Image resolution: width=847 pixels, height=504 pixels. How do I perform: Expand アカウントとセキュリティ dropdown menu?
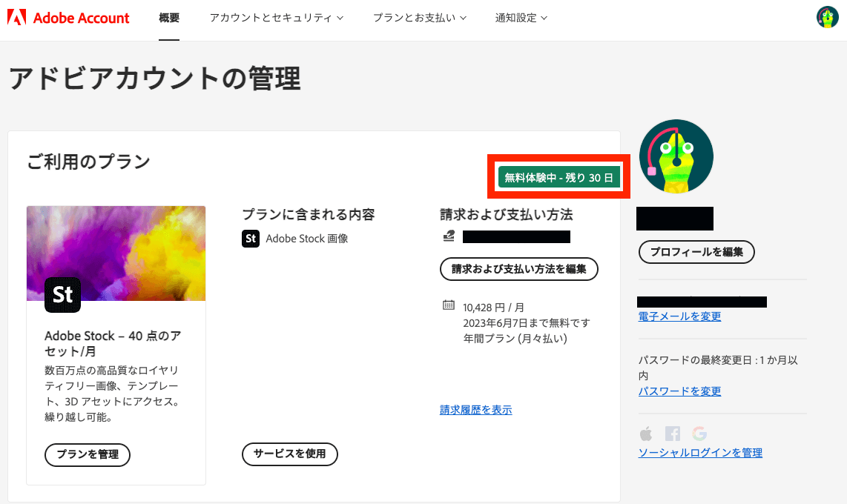tap(276, 18)
